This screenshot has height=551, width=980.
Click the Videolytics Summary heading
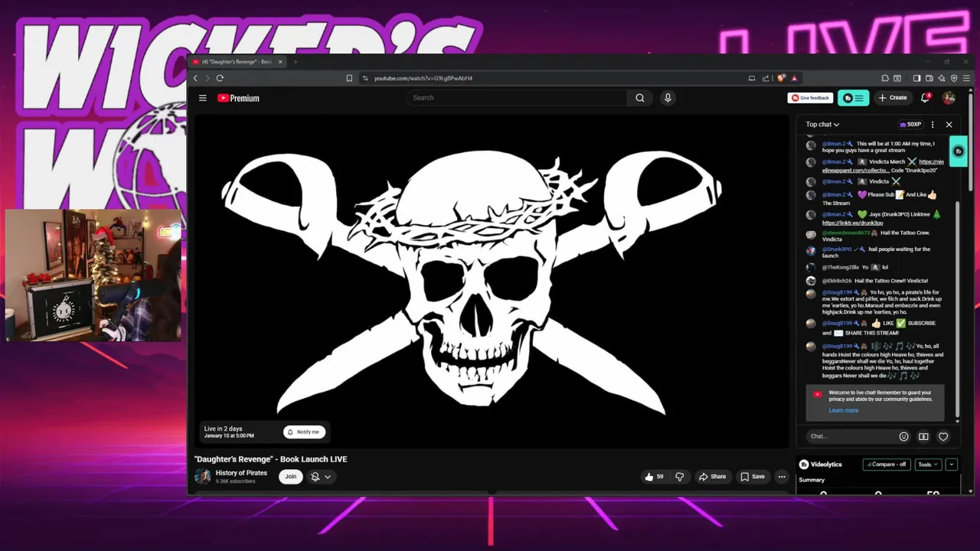(812, 480)
